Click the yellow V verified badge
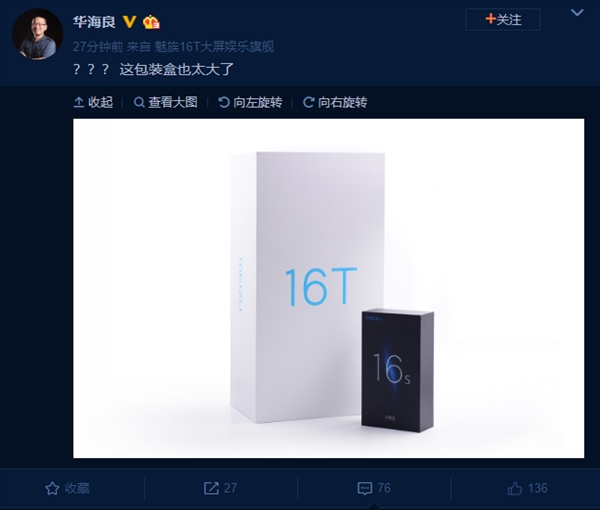This screenshot has width=600, height=510. (130, 22)
